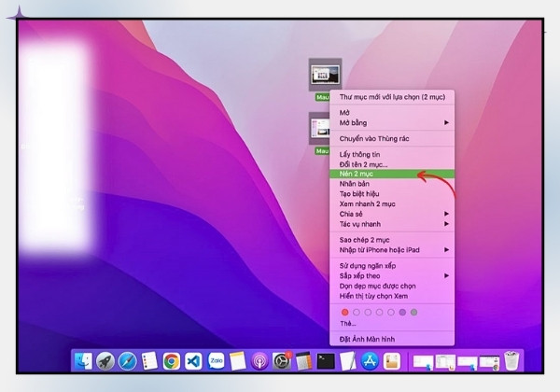Select "Hiển thị tùy chọn Xem"
This screenshot has height=392, width=560.
click(x=392, y=296)
